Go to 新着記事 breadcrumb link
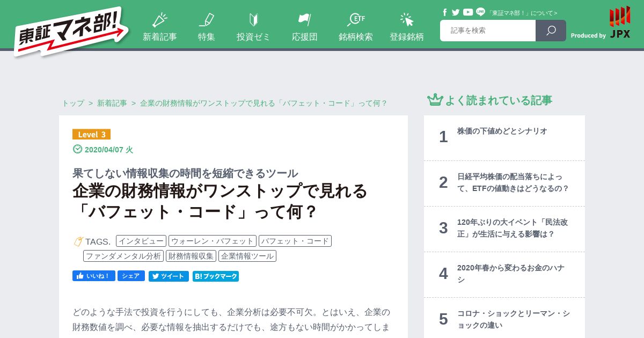 (112, 103)
